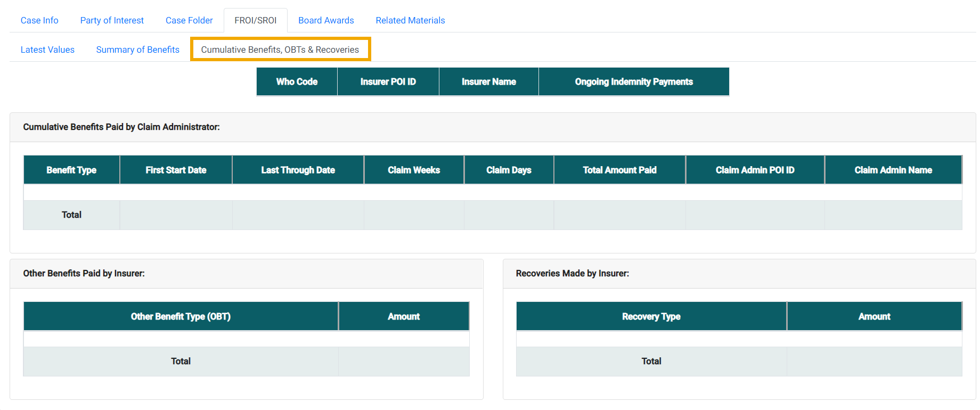
Task: Click Other Benefit Type (OBT) header
Action: [x=181, y=316]
